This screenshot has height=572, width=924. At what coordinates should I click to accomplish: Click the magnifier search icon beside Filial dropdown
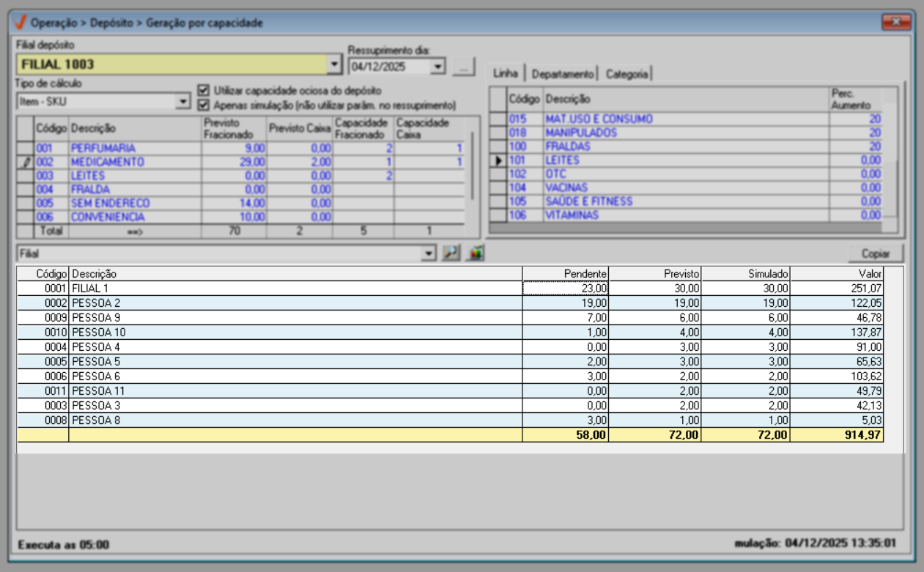pos(451,253)
